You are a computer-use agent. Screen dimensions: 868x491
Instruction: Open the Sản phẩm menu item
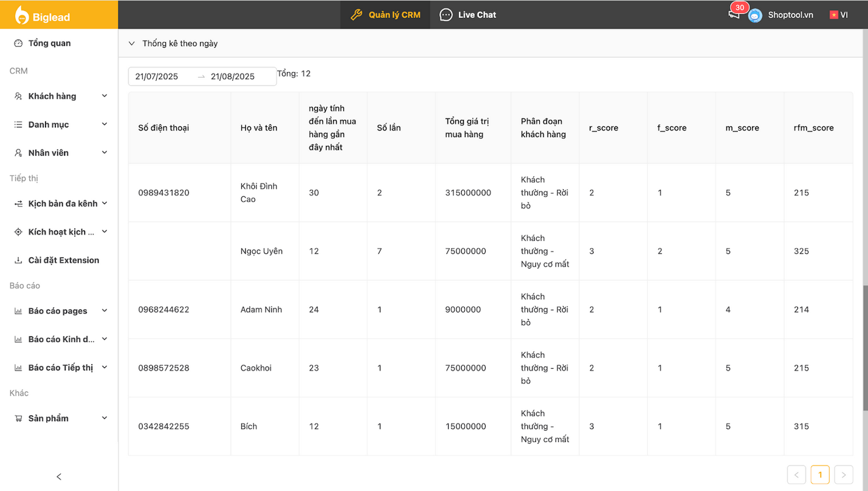(x=59, y=418)
